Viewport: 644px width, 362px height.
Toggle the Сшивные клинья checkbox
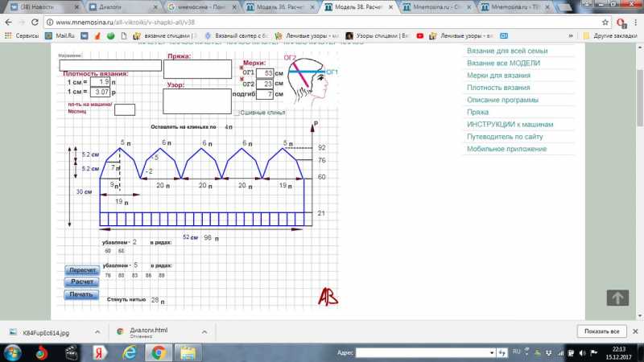click(237, 113)
